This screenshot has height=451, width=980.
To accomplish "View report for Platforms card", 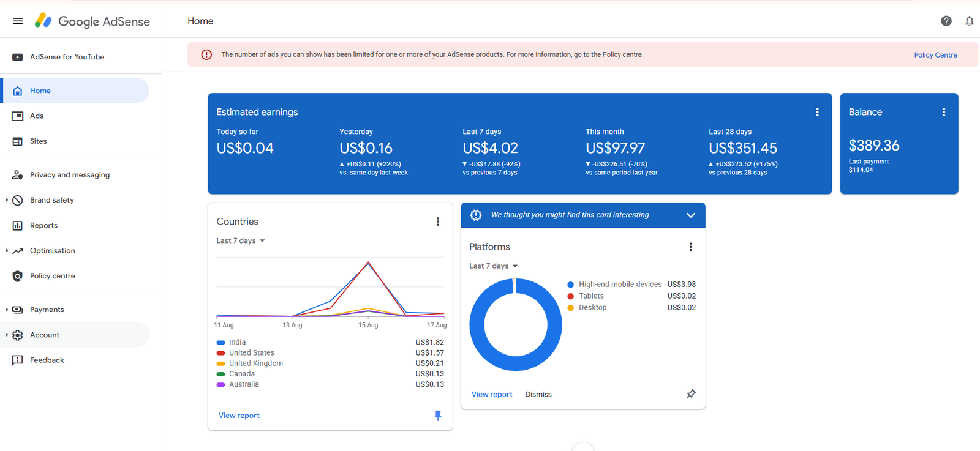I will (492, 394).
